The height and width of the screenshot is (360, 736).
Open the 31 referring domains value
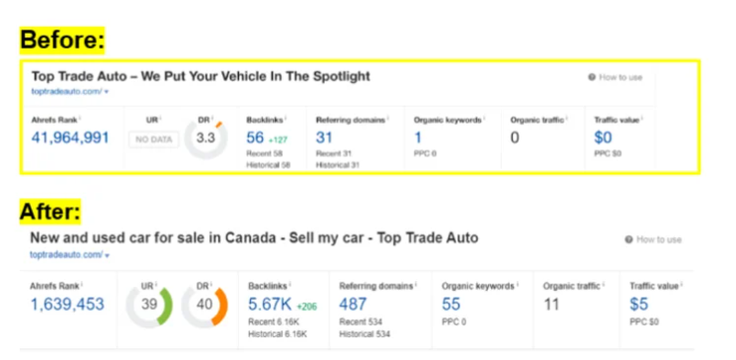324,138
